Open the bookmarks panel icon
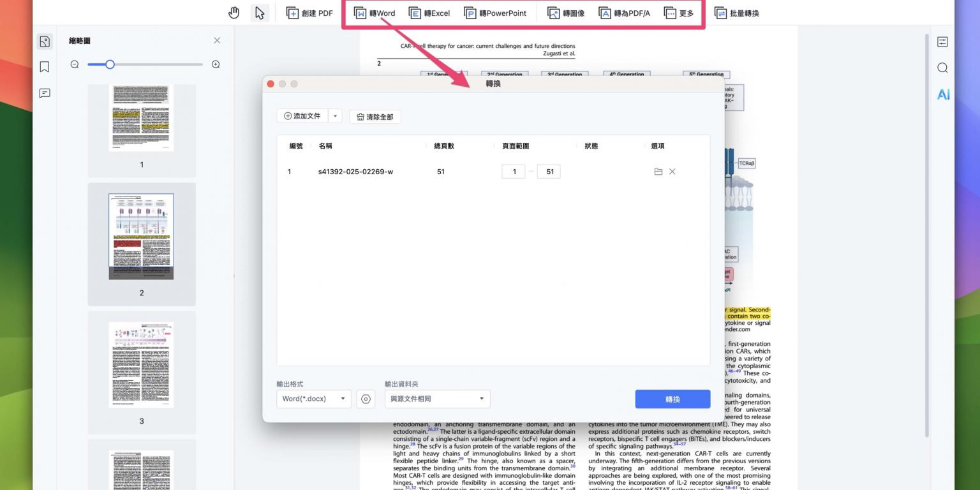 tap(45, 67)
